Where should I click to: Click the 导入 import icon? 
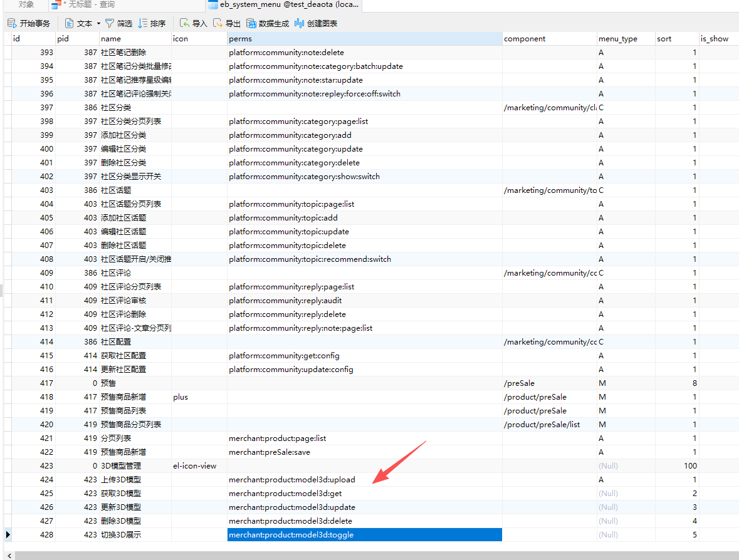pos(185,24)
